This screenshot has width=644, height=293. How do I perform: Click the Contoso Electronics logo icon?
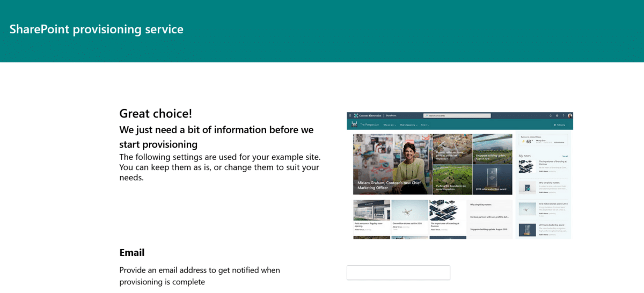[x=356, y=115]
